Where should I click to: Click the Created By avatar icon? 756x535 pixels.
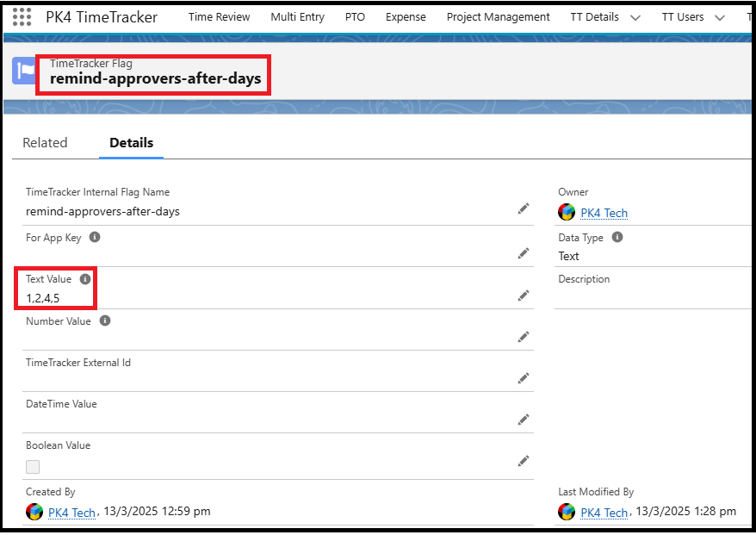(x=34, y=512)
